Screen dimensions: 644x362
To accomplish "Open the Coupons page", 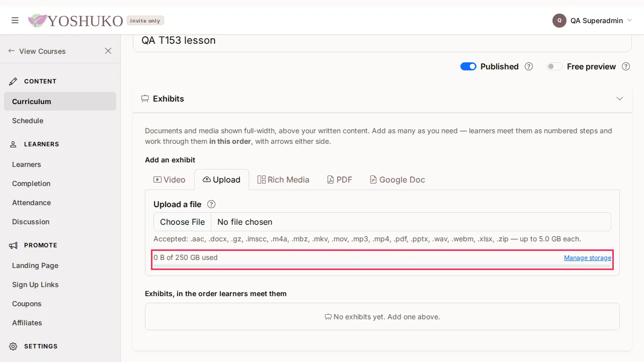I will 60,304.
